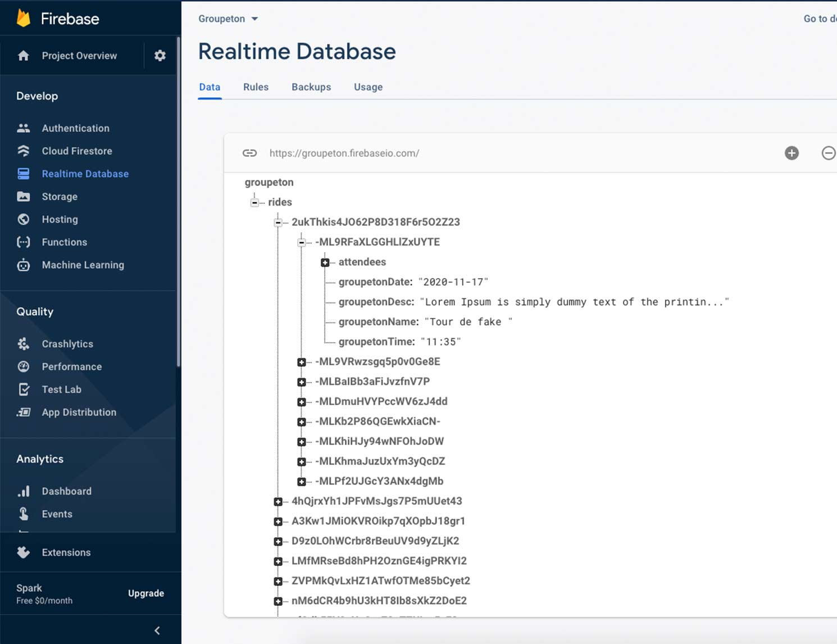Click the Realtime Database icon in sidebar
837x644 pixels.
tap(23, 174)
